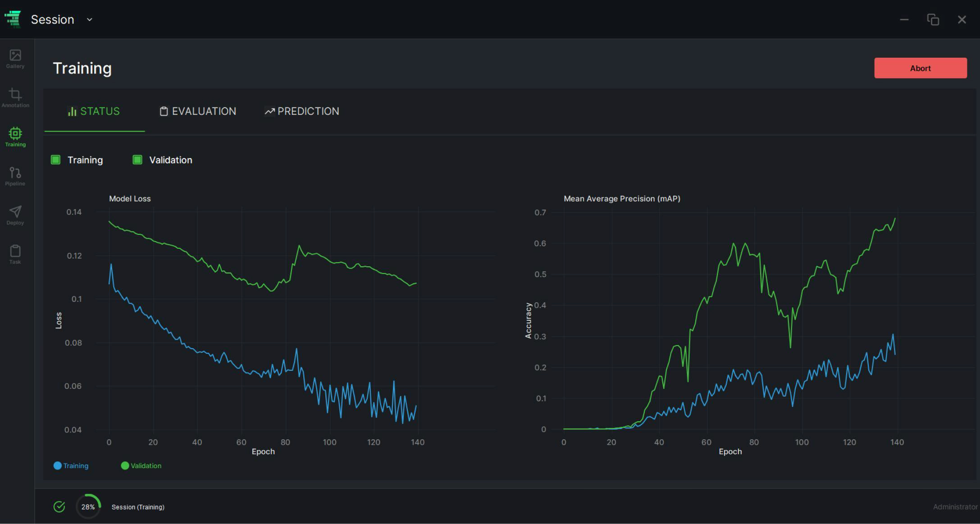Select the Training chip icon
The height and width of the screenshot is (524, 980).
(x=15, y=137)
